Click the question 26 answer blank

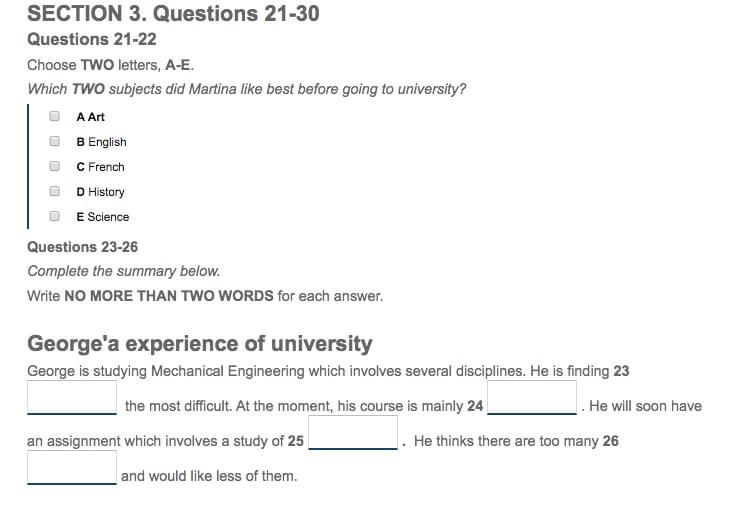click(x=72, y=467)
